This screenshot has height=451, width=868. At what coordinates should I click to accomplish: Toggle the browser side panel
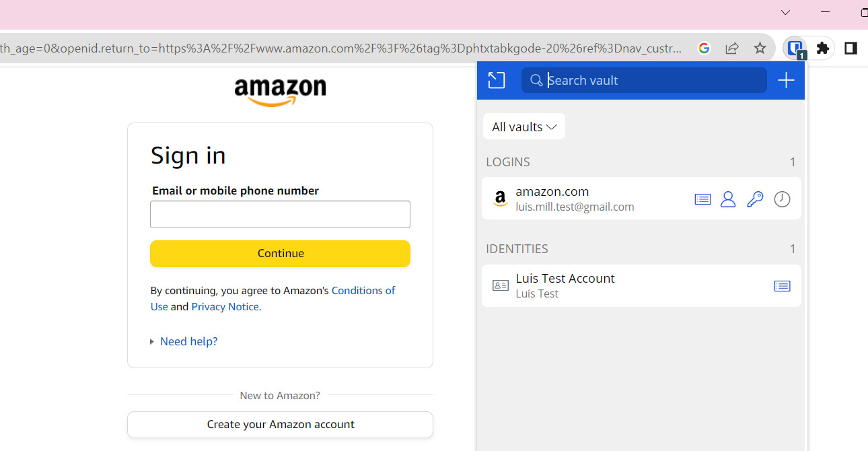point(851,48)
